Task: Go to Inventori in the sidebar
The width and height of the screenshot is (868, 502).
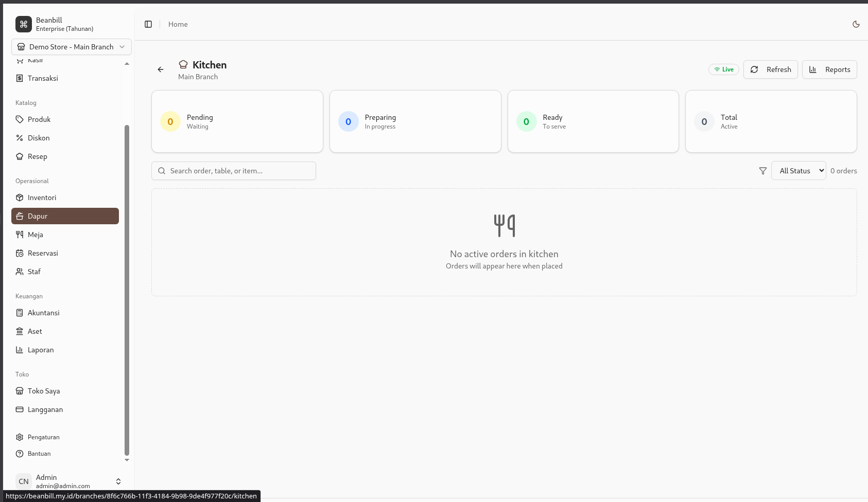Action: coord(42,198)
